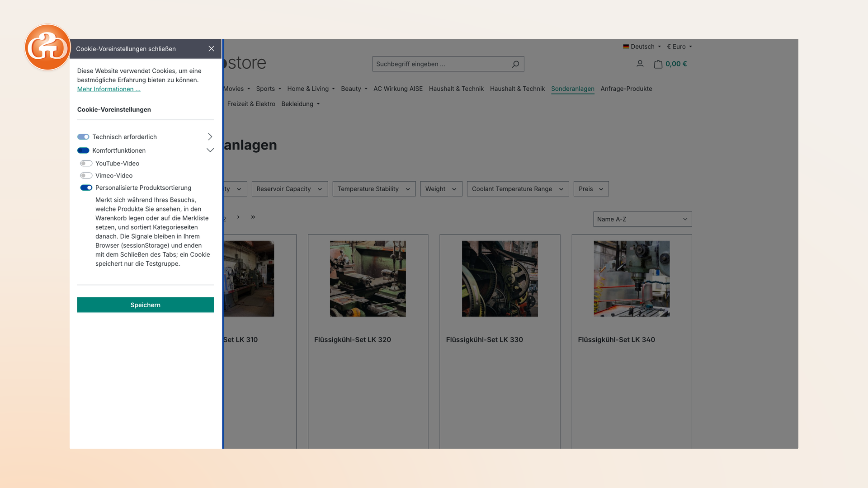Open the user account icon
The width and height of the screenshot is (868, 488).
click(x=640, y=64)
